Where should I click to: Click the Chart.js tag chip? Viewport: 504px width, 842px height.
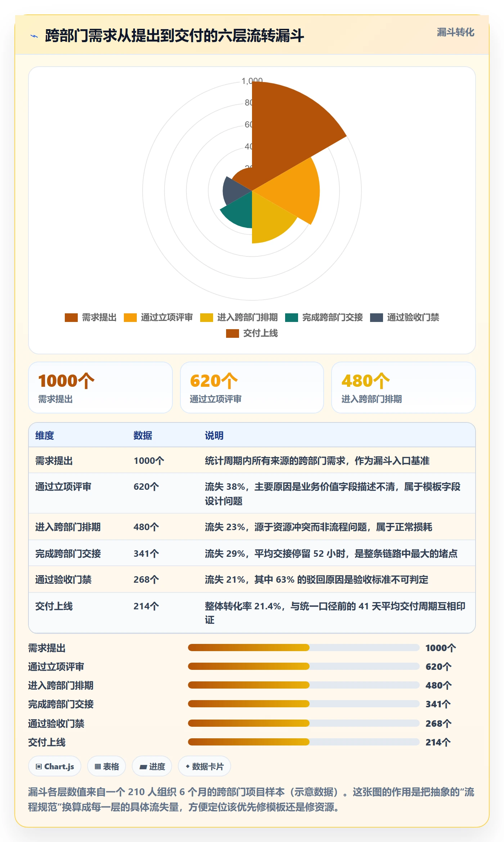pos(55,766)
